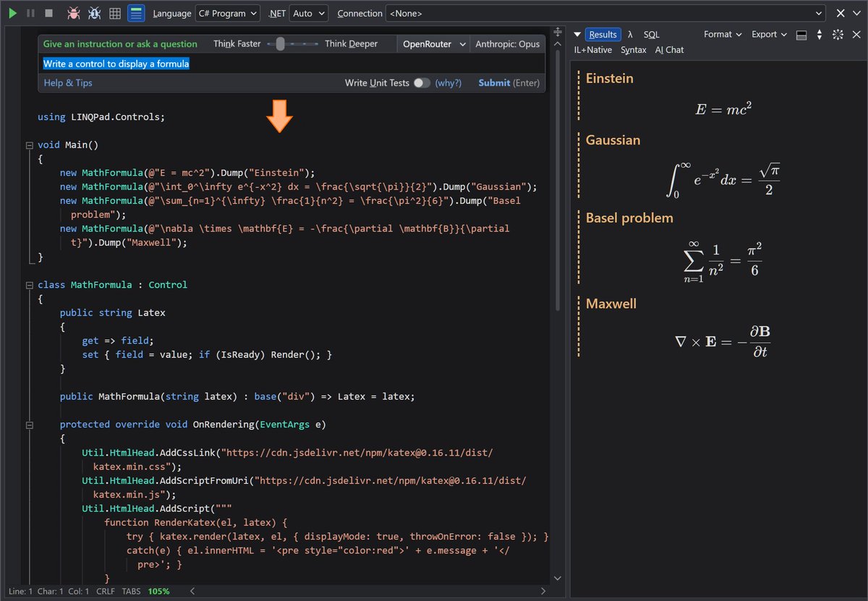The image size is (868, 601).
Task: Click the 105% zoom level in status bar
Action: pos(159,592)
